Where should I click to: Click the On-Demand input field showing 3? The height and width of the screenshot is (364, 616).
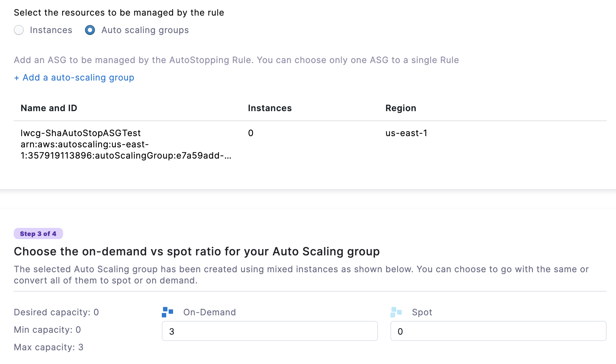(270, 331)
